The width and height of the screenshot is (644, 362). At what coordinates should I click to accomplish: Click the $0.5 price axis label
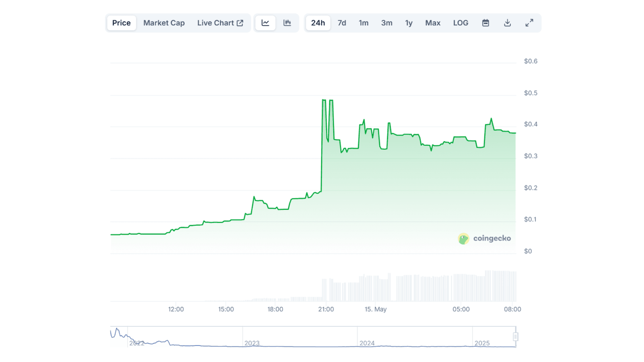(531, 93)
